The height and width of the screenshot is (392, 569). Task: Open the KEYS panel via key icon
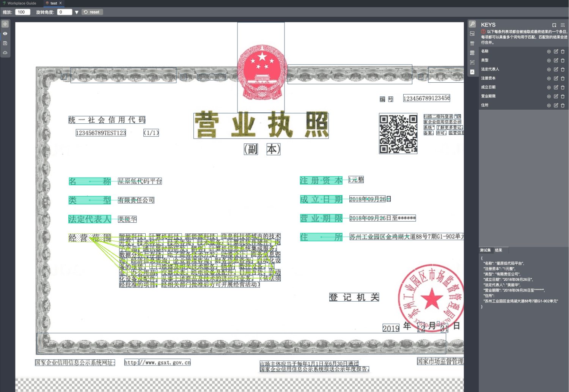tap(472, 24)
